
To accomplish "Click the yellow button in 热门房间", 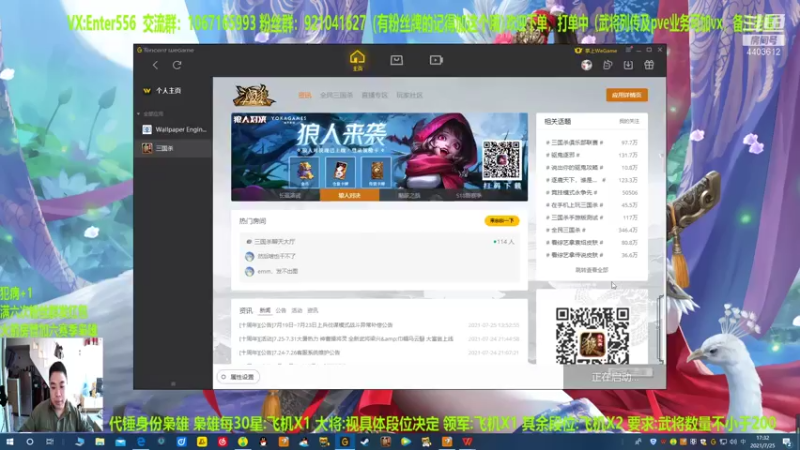I will tap(502, 221).
